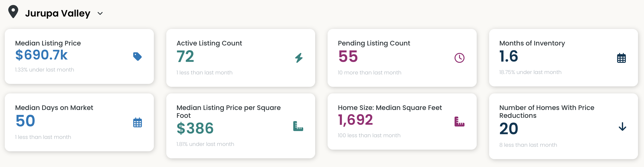This screenshot has height=167, width=644.
Task: Click the 1.6 Months of Inventory value
Action: pyautogui.click(x=509, y=56)
